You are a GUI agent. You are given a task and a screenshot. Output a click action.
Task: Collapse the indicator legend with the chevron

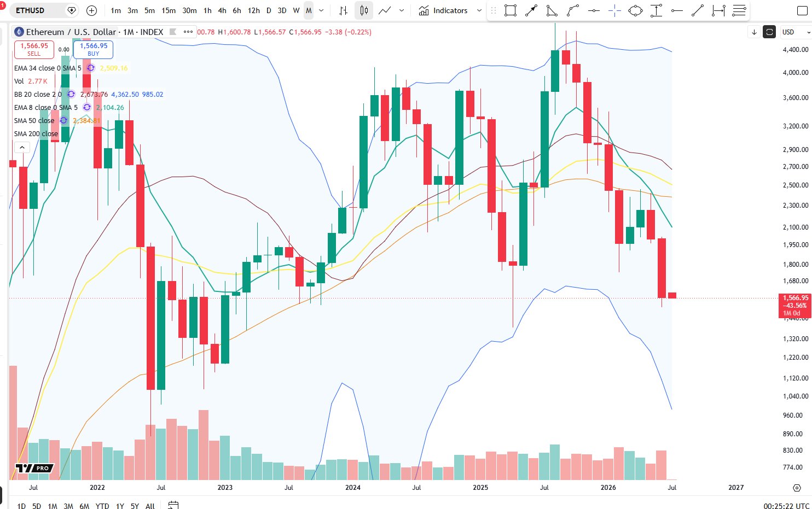22,147
